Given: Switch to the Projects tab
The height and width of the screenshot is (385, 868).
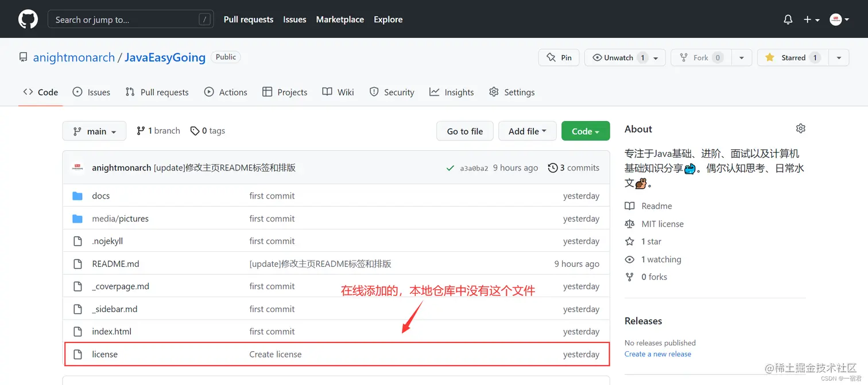Looking at the screenshot, I should tap(285, 92).
